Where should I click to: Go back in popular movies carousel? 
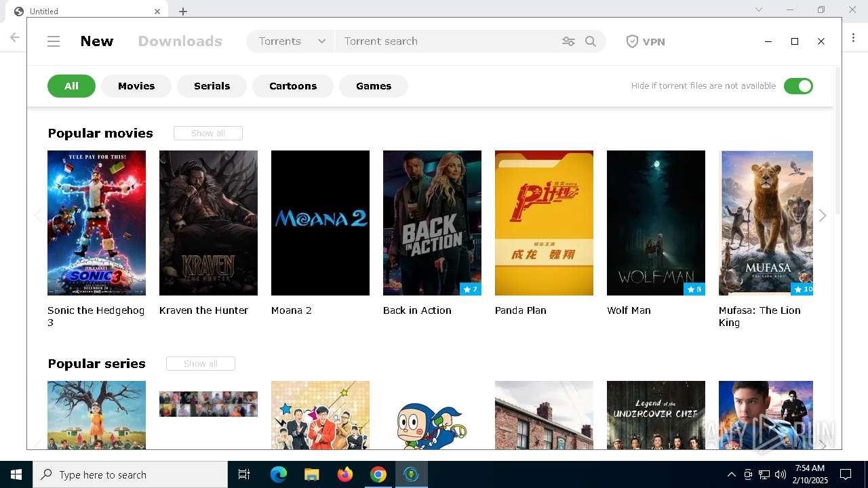click(x=38, y=216)
